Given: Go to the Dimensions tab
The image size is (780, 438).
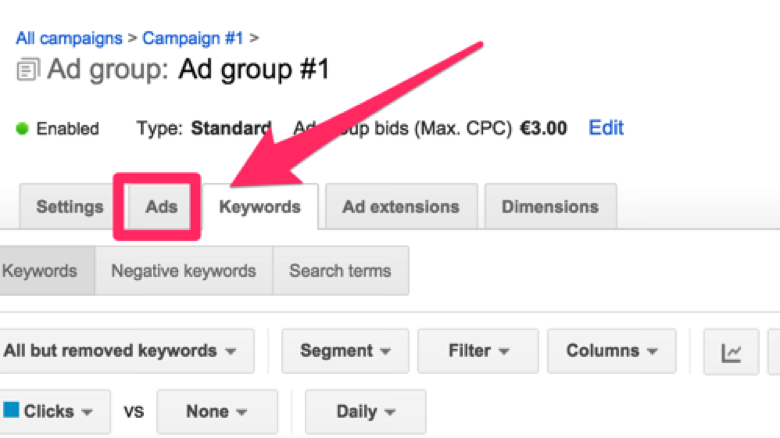Looking at the screenshot, I should point(550,207).
